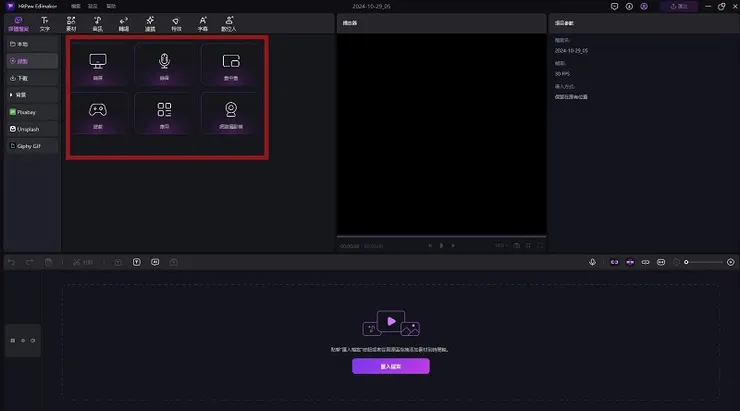Open the Text tab with T icon
This screenshot has width=740, height=411.
pyautogui.click(x=44, y=24)
